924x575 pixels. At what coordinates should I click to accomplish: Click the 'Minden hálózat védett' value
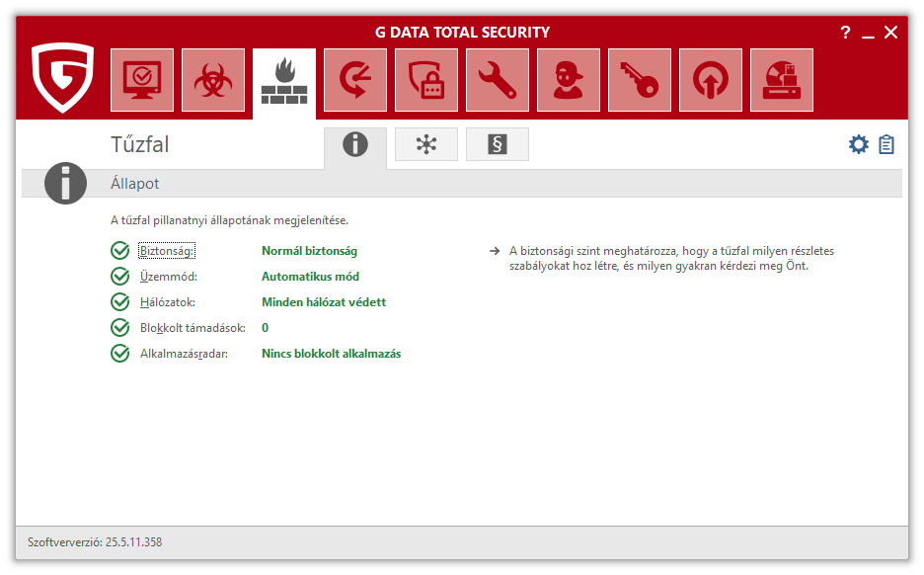[x=324, y=302]
